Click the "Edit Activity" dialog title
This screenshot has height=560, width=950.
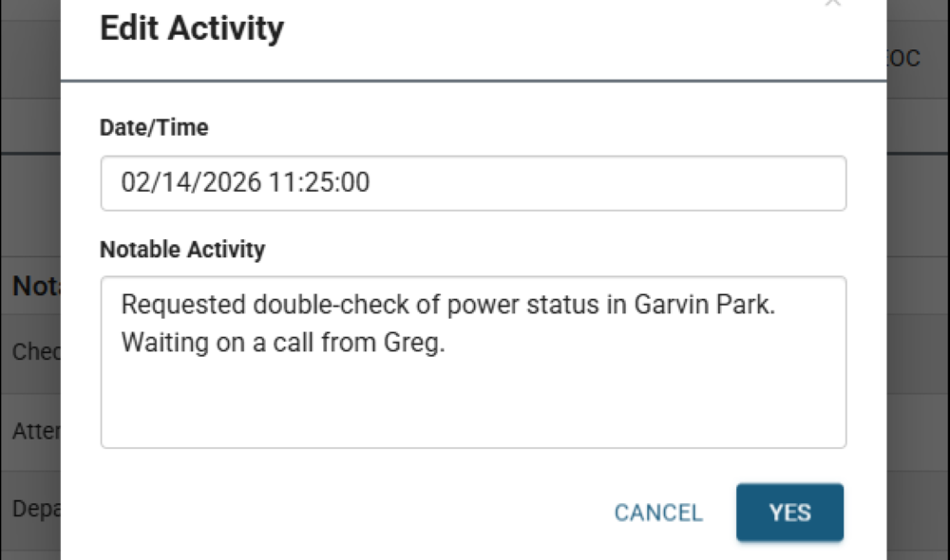(x=192, y=28)
